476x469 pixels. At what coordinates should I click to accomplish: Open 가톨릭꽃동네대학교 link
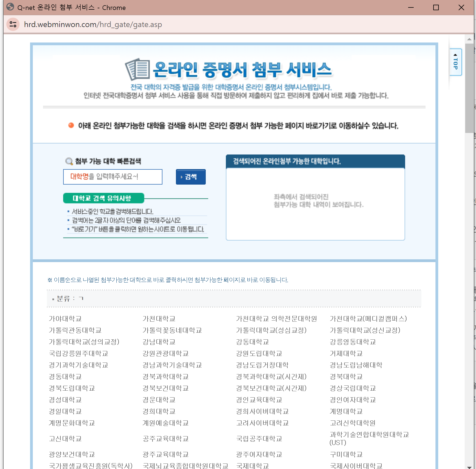click(172, 330)
